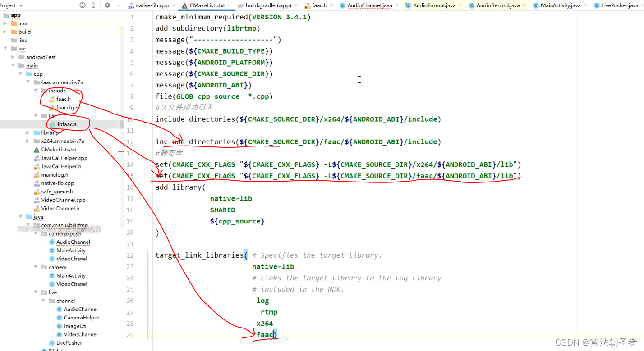
Task: Select AudioChannel class under cameraxpush
Action: coord(73,242)
